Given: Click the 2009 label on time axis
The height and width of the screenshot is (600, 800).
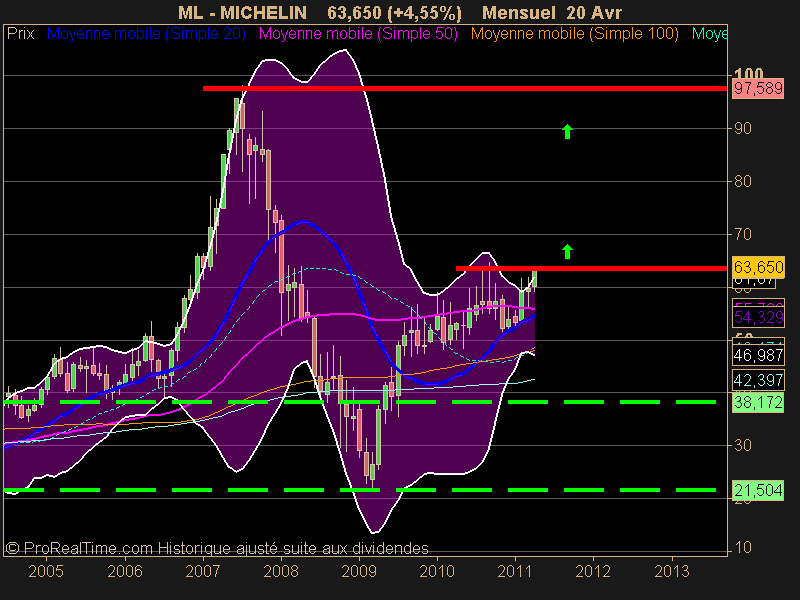Looking at the screenshot, I should coord(359,571).
